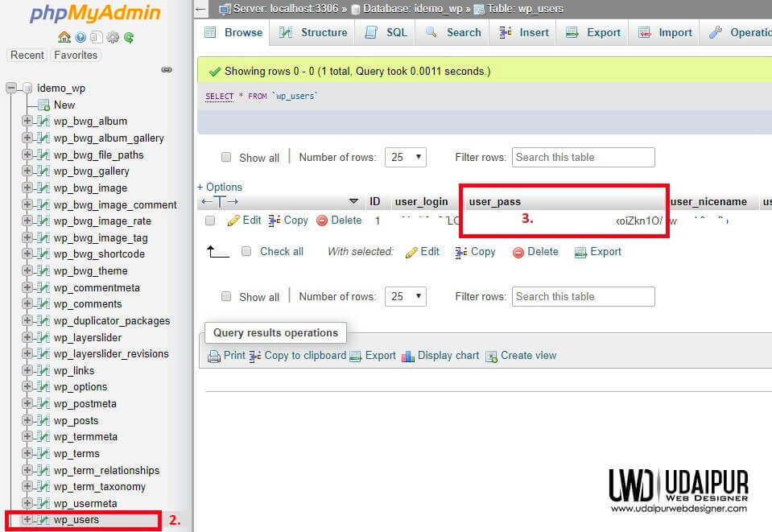Sort by the user_pass column header
This screenshot has height=532, width=772.
(x=495, y=202)
